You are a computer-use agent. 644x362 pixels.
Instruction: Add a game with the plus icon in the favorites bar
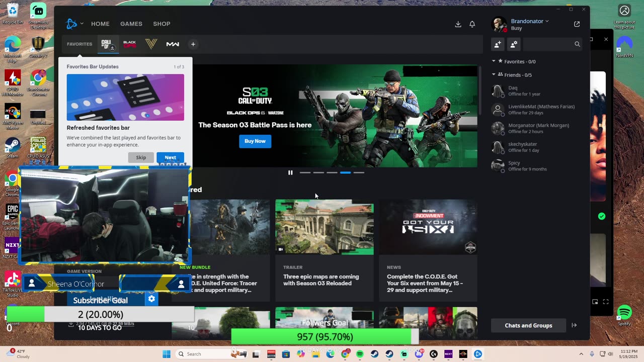(193, 44)
